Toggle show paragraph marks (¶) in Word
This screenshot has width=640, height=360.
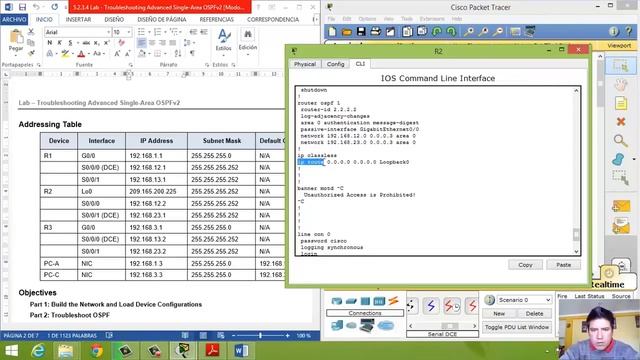pos(192,53)
